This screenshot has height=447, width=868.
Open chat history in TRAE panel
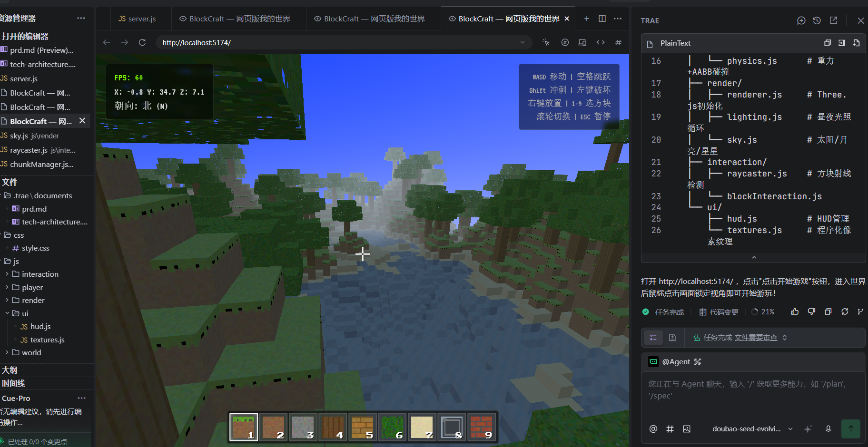(817, 20)
